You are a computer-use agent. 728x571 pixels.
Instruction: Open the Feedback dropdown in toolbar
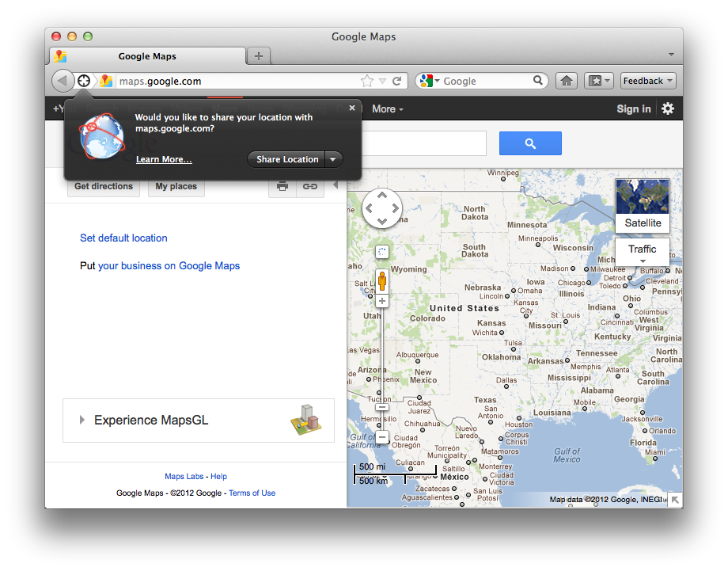pos(648,81)
